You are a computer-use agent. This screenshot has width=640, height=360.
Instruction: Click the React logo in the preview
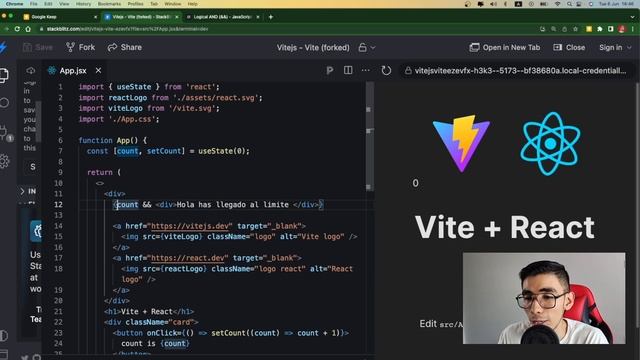550,144
